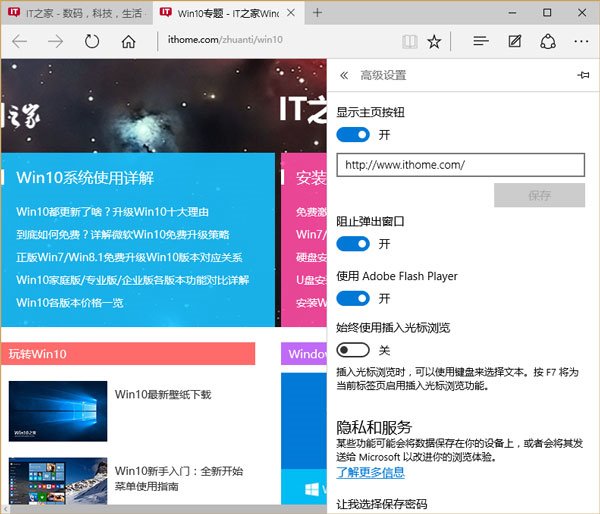Click the browser back arrow
Screen dimensions: 600x514
click(20, 42)
